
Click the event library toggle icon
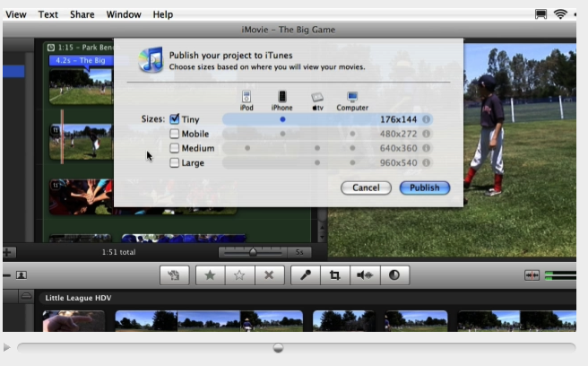coord(26,297)
